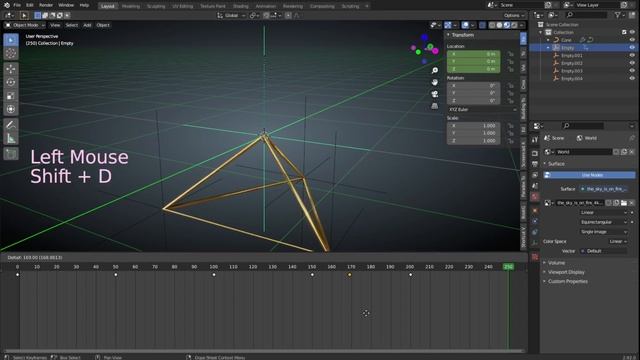Open Output properties tab icon
Image resolution: width=640 pixels, height=360 pixels.
click(535, 164)
